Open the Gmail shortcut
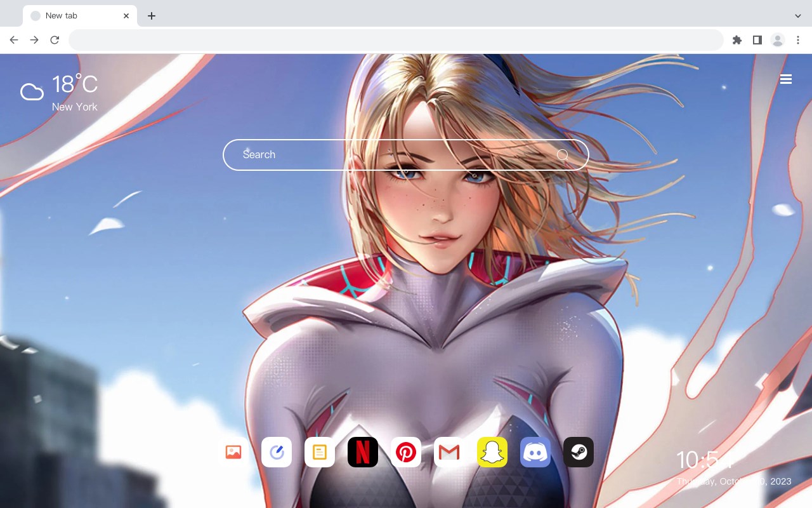Screen dimensions: 812x508 (x=449, y=452)
